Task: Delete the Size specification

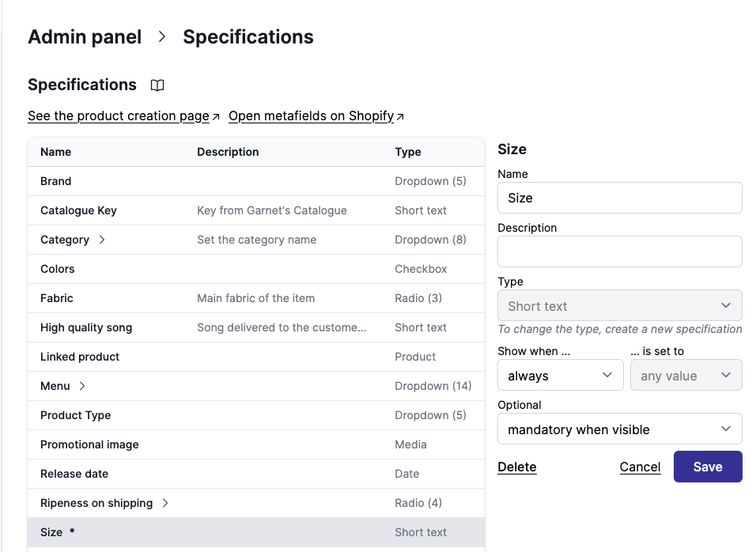Action: tap(517, 467)
